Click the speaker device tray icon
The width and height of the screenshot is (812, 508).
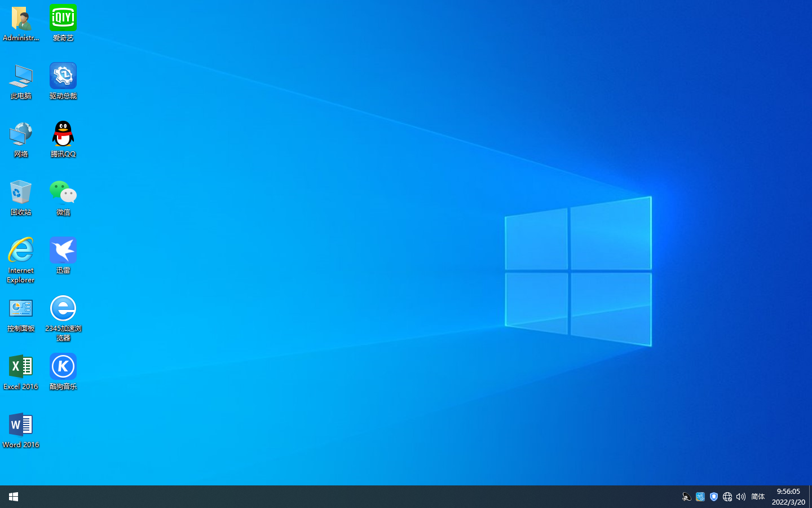coord(686,497)
